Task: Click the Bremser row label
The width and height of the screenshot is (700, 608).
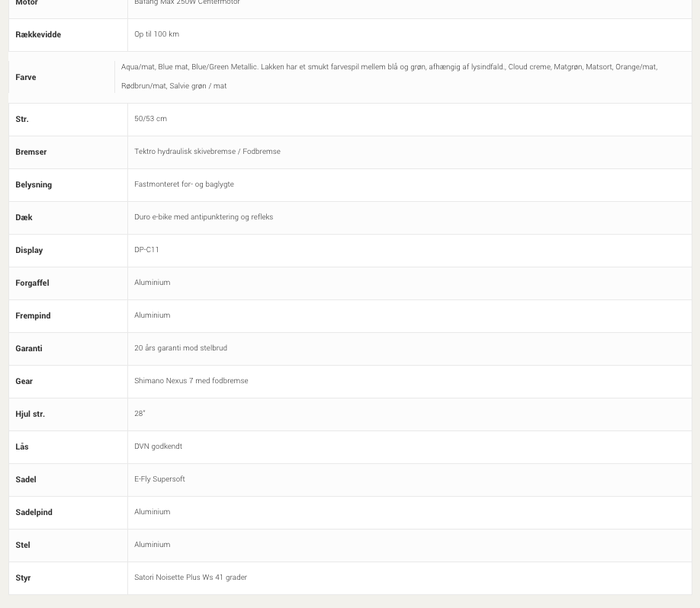Action: click(31, 152)
